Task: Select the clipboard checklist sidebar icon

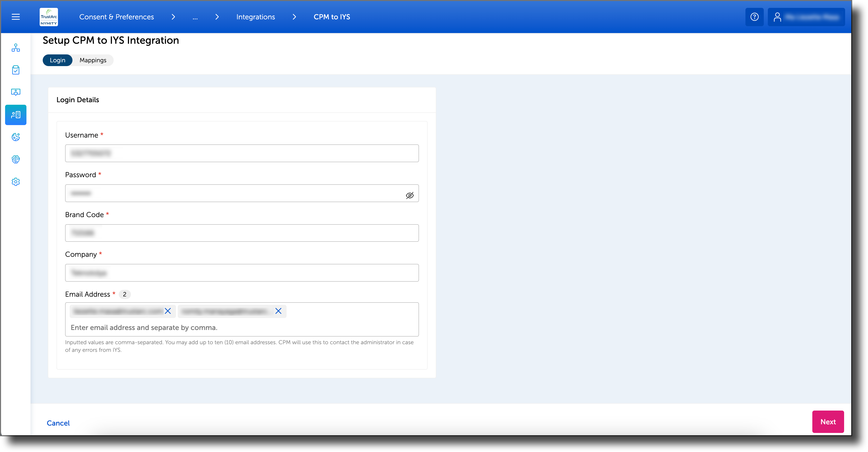Action: point(16,70)
